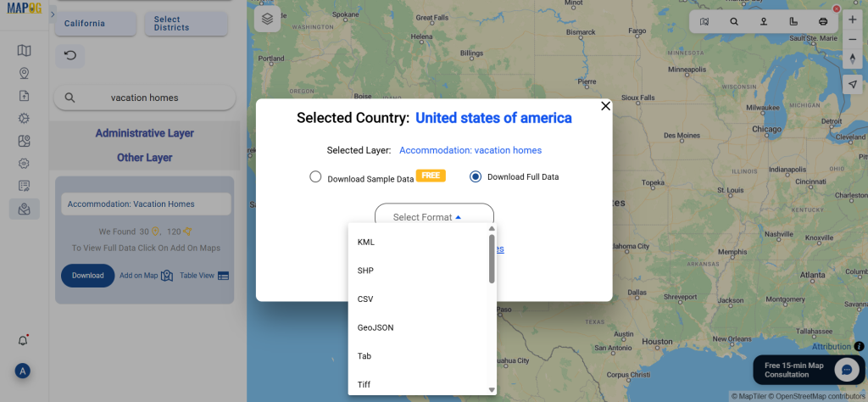Locate me with the navigation arrow
The image size is (868, 402).
click(x=853, y=84)
